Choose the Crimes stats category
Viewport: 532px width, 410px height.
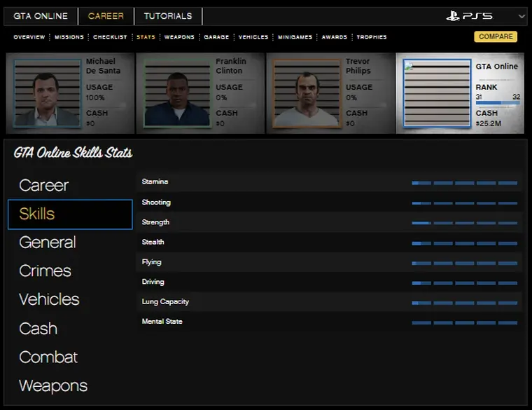(45, 271)
